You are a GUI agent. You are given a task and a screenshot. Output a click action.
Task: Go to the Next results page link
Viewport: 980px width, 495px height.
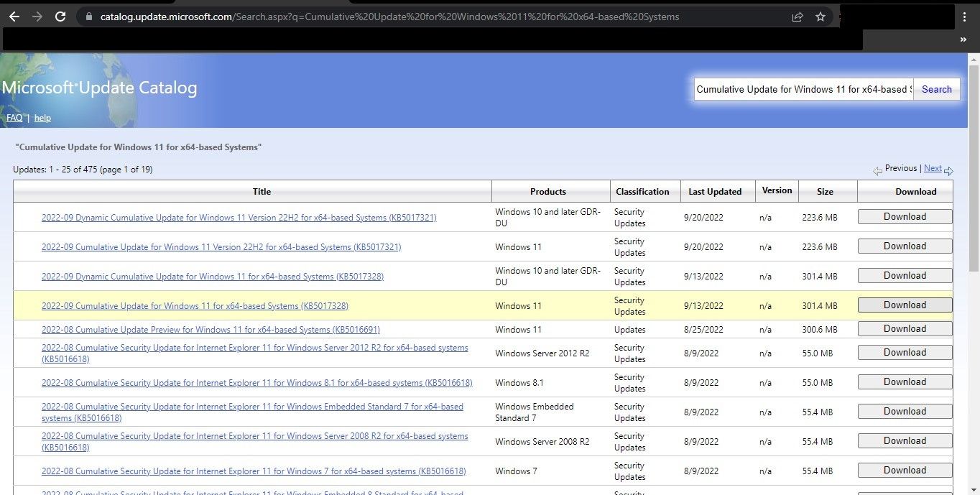pos(933,168)
